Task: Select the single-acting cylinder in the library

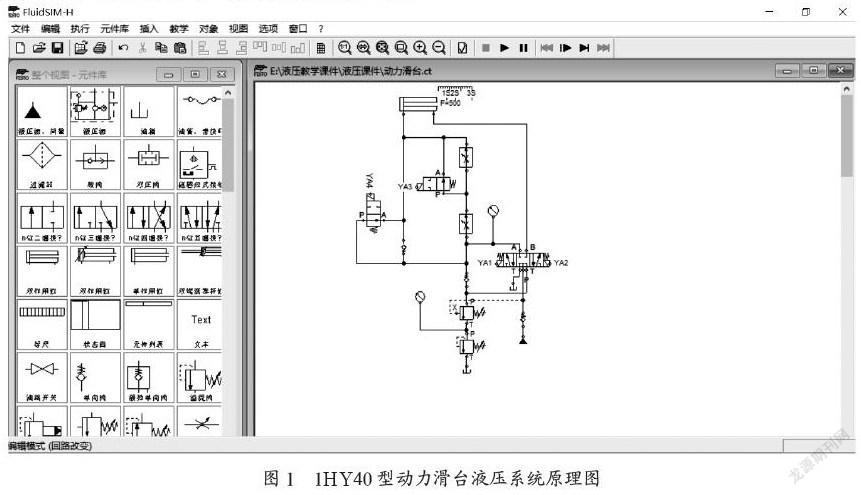Action: 148,271
